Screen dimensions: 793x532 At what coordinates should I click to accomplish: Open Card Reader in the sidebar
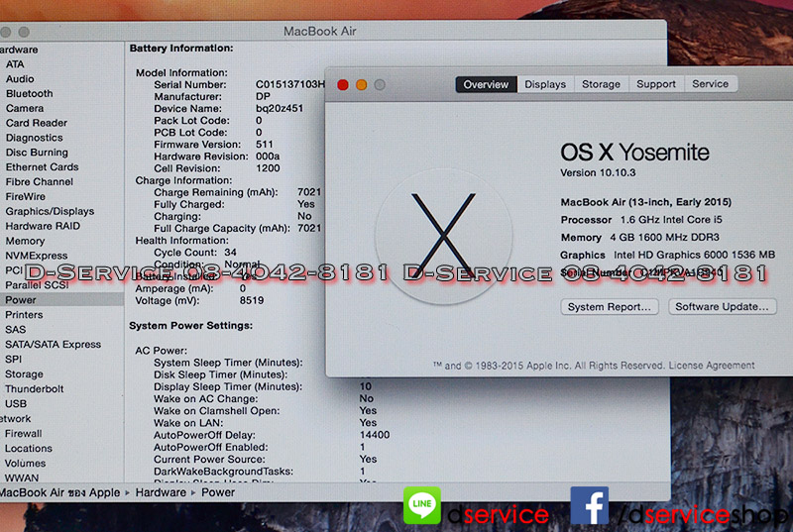point(37,123)
